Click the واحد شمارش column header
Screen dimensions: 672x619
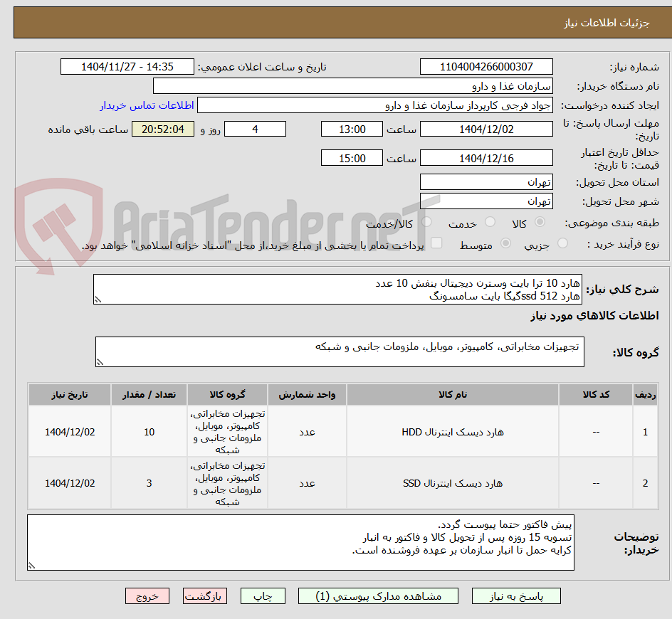point(307,395)
